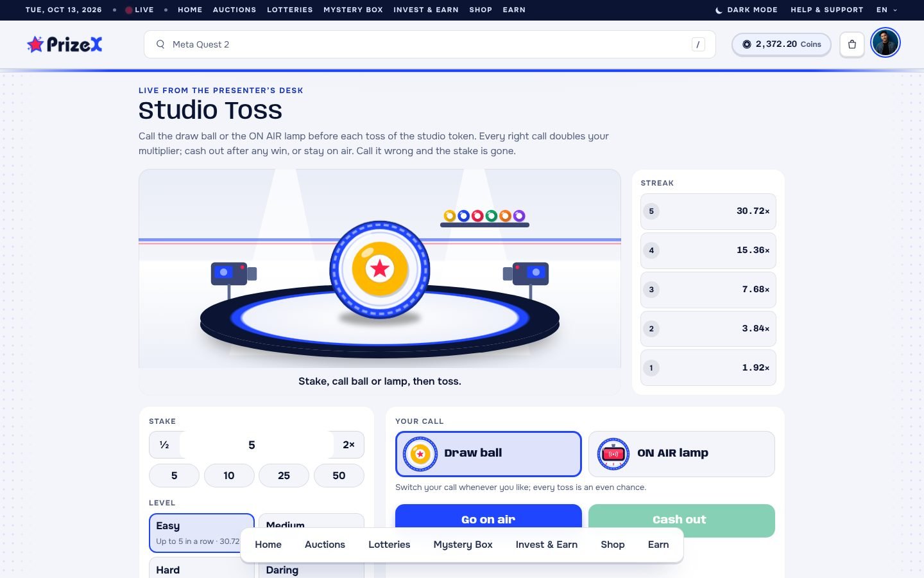The width and height of the screenshot is (924, 578).
Task: Choose the Easy level
Action: (x=201, y=532)
